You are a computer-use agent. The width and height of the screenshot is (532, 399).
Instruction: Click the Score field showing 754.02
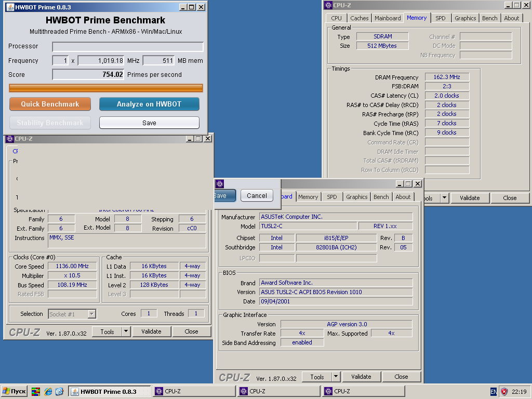coord(88,75)
